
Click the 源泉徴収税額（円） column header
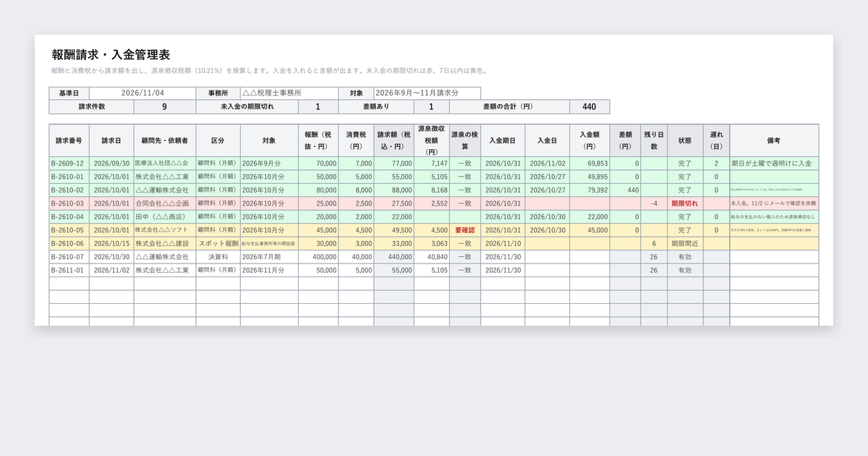432,140
